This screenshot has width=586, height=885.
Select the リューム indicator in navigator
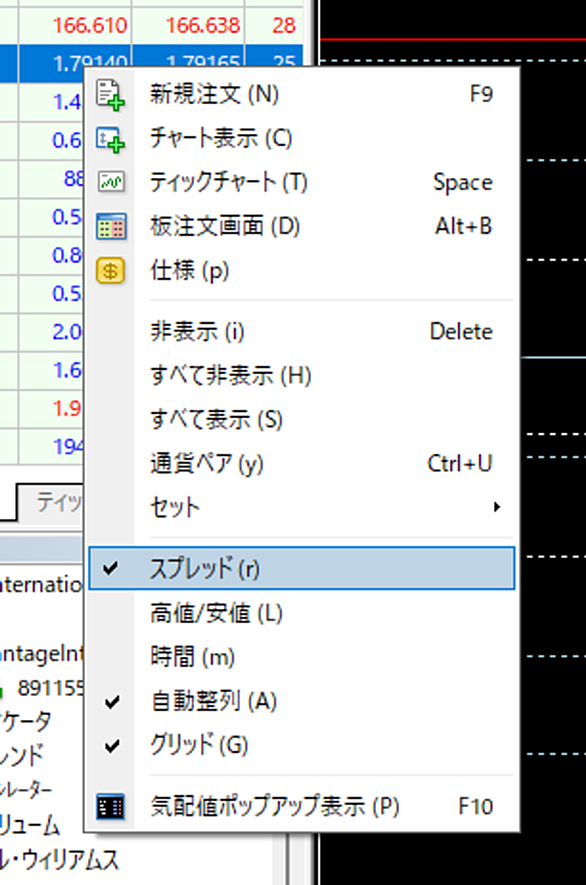click(30, 826)
